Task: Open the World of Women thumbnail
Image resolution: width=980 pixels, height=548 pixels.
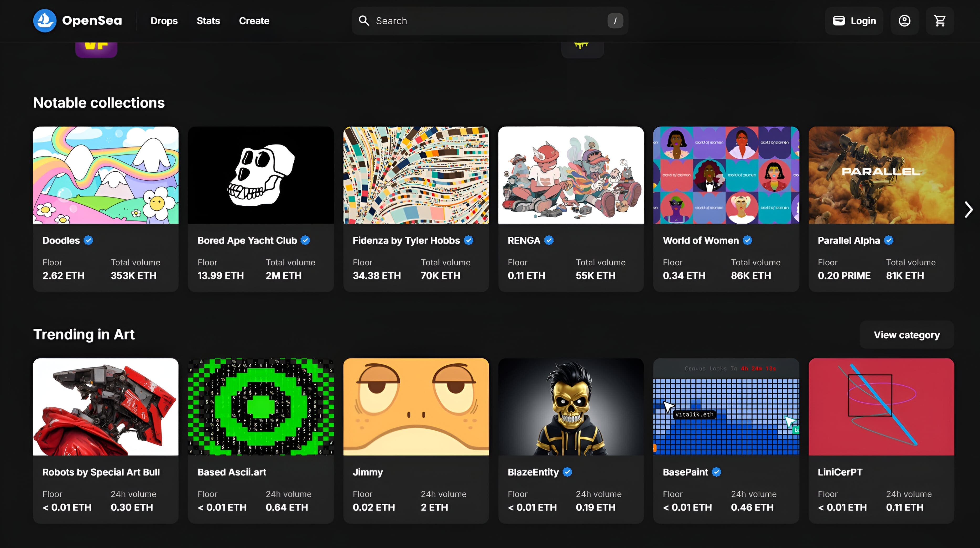Action: point(726,175)
